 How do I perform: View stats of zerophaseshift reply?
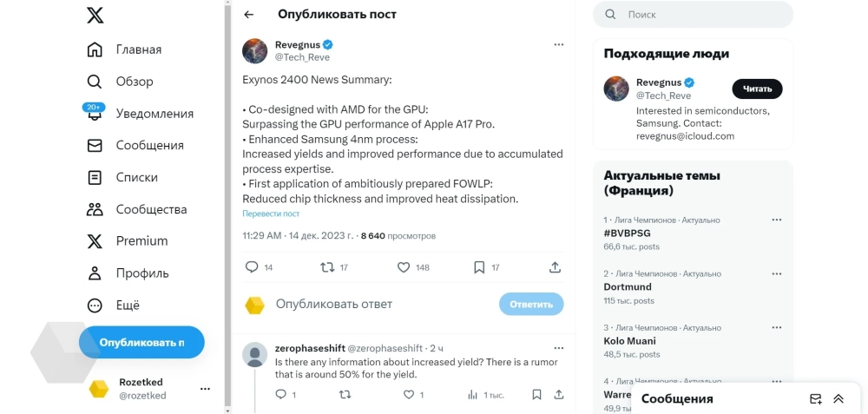(x=473, y=395)
